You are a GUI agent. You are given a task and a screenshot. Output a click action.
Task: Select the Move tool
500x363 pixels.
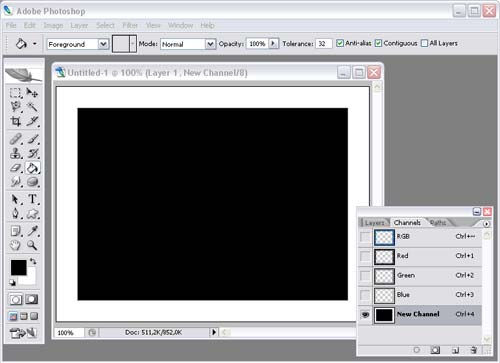coord(32,93)
